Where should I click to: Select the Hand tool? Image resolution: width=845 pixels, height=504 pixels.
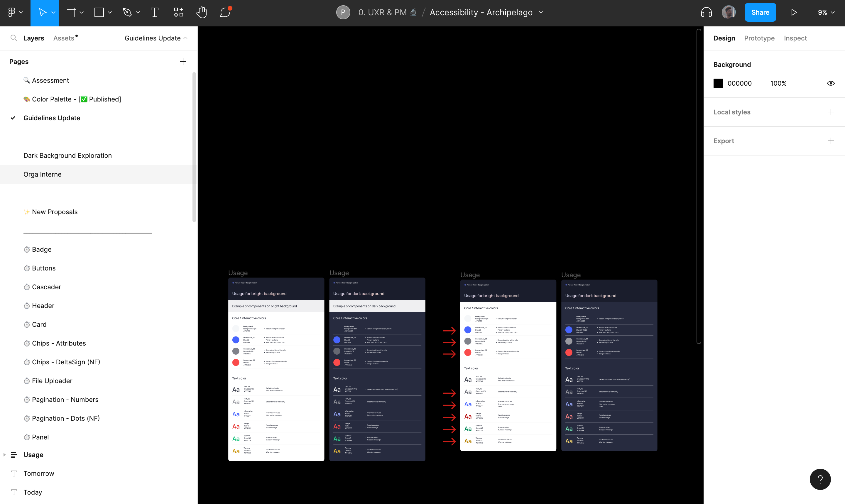[201, 13]
